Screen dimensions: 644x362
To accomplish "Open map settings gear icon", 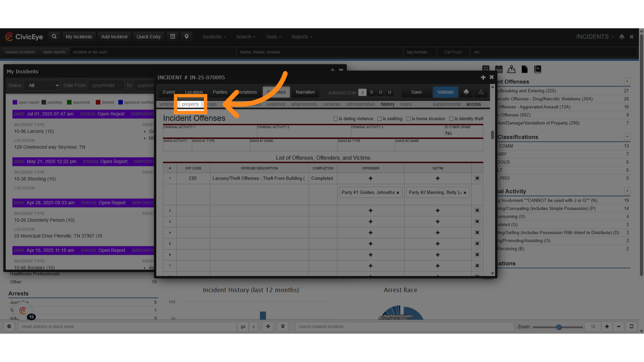I will 9,326.
